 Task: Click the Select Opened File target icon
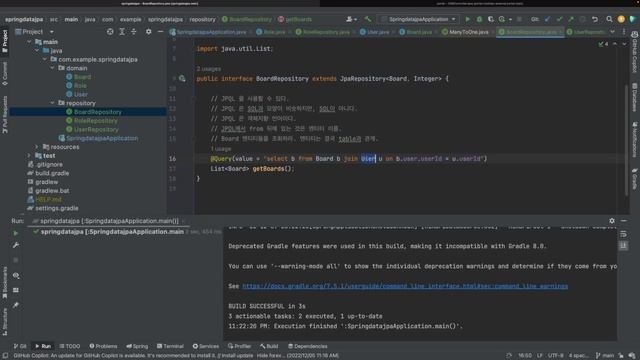pos(110,31)
